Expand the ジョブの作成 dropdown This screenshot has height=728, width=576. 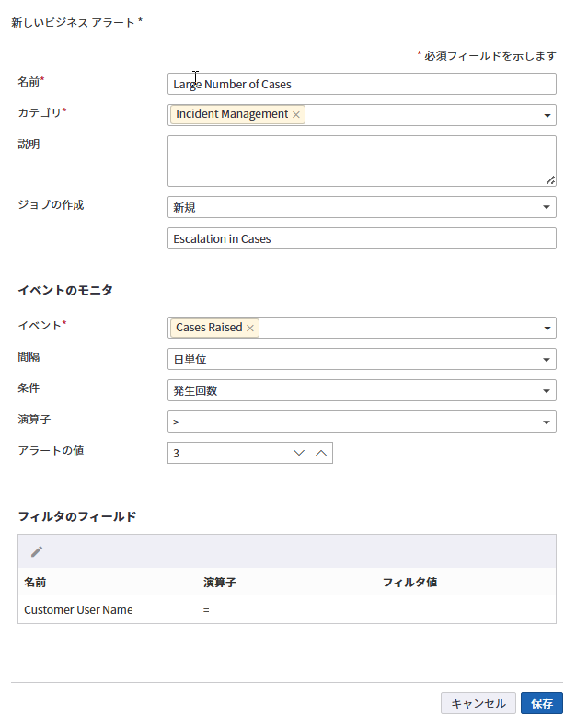coord(547,207)
